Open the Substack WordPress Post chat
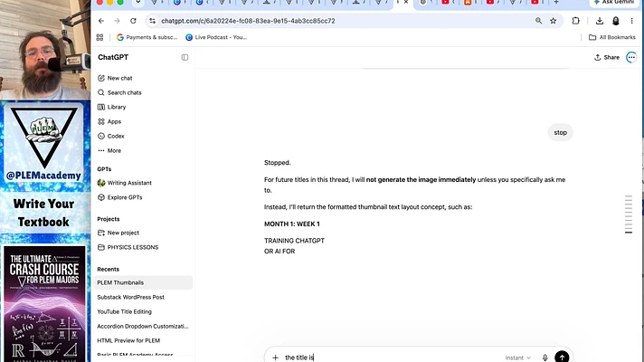The height and width of the screenshot is (362, 644). pyautogui.click(x=143, y=297)
